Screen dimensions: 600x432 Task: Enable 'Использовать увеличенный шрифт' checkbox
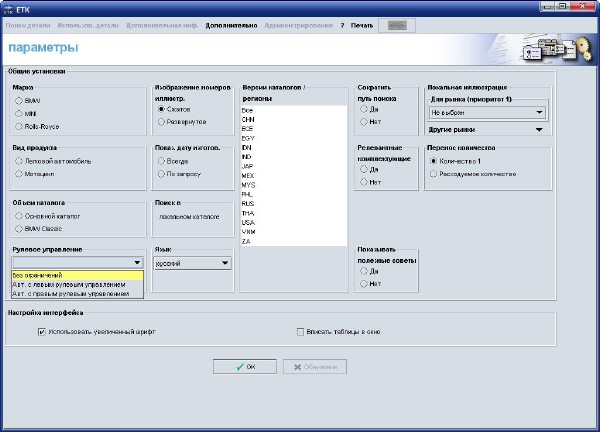click(x=41, y=331)
